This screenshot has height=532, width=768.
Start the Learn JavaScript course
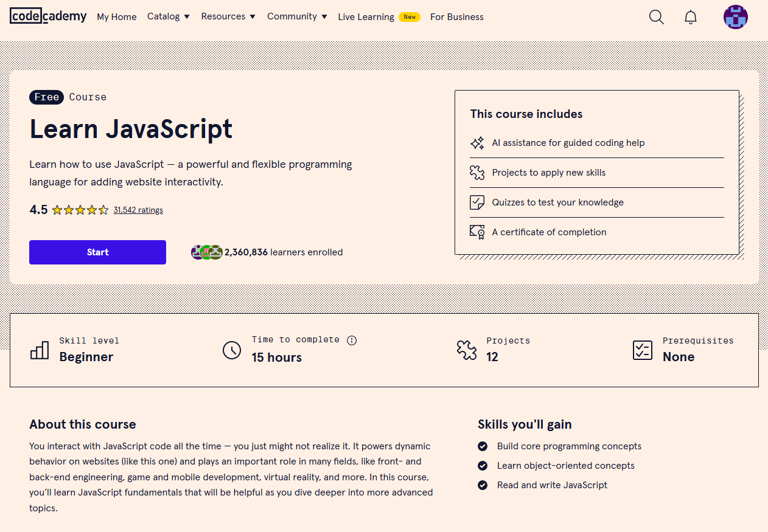pyautogui.click(x=97, y=252)
